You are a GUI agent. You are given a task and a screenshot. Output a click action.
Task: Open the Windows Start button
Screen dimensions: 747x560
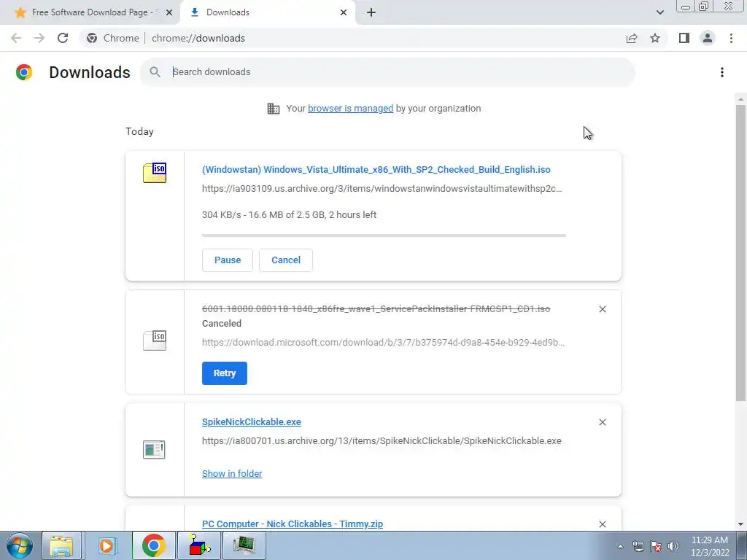coord(20,545)
